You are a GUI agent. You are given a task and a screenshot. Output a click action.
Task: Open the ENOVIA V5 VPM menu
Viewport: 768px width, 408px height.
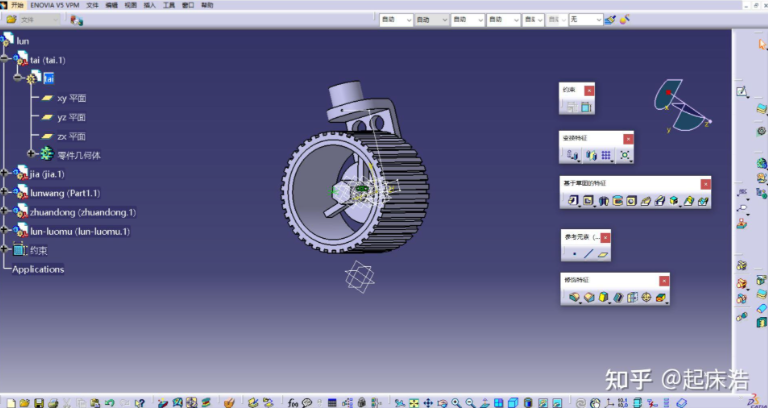tap(55, 5)
